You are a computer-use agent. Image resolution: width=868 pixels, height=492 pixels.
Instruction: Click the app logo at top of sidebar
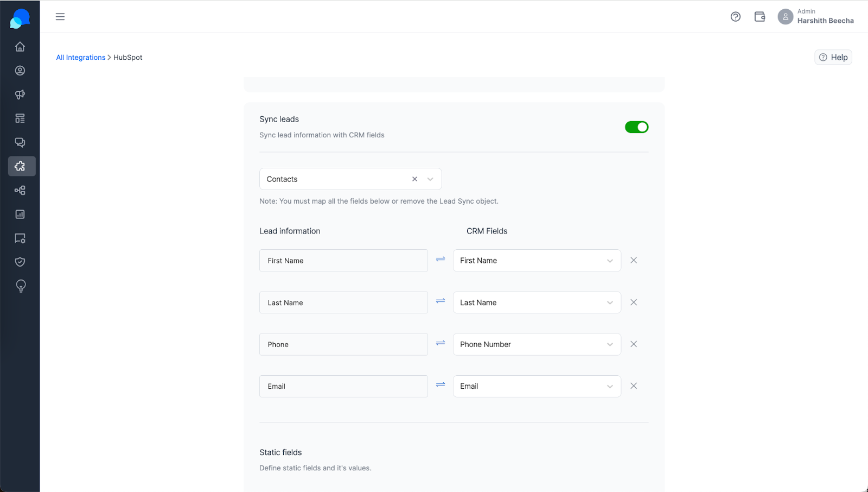(x=20, y=18)
